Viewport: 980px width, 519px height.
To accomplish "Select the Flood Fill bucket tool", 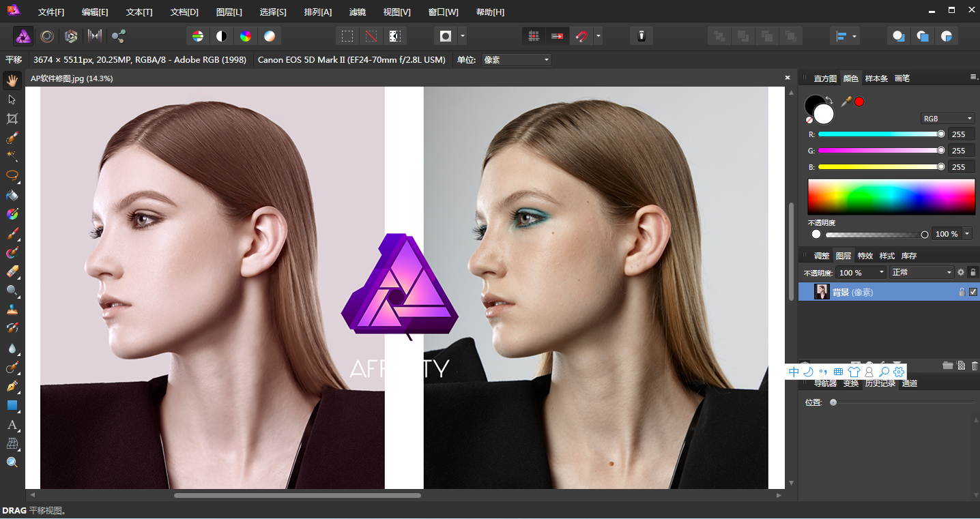I will [12, 195].
